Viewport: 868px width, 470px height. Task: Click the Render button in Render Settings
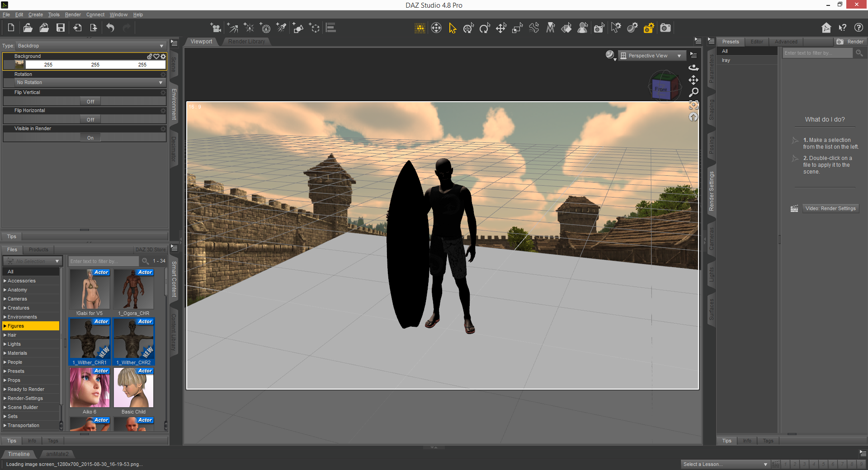point(850,42)
